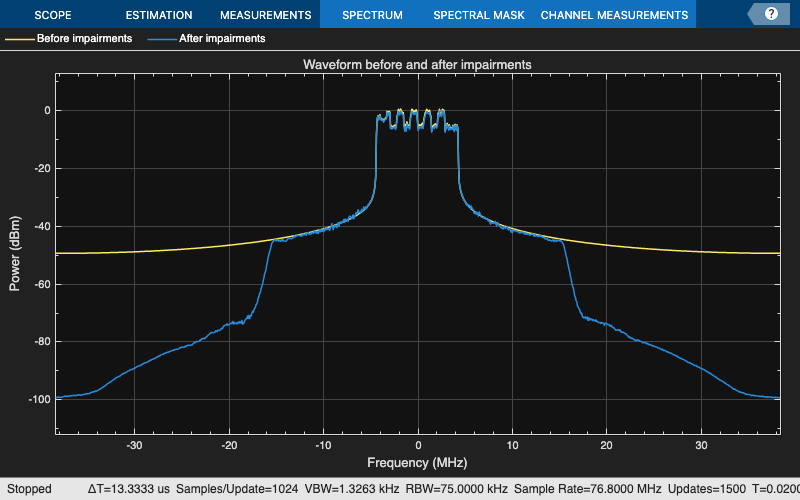
Task: Click the Frequency (MHz) axis label
Action: click(x=417, y=463)
